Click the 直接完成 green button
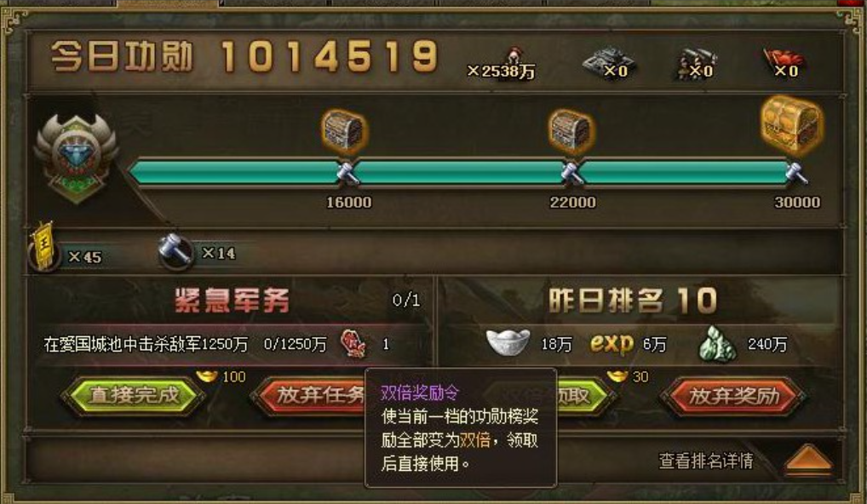This screenshot has height=504, width=867. click(133, 396)
